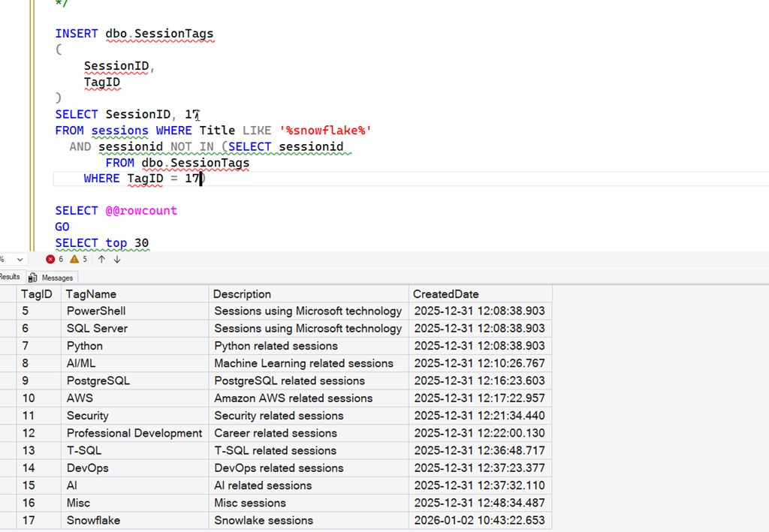
Task: Select the Snowflake tag name cell
Action: point(93,520)
